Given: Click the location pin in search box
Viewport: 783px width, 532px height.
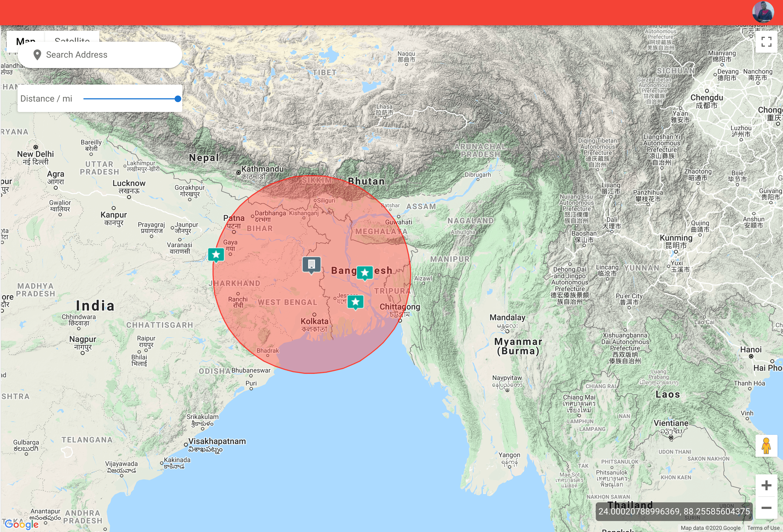Looking at the screenshot, I should [37, 55].
